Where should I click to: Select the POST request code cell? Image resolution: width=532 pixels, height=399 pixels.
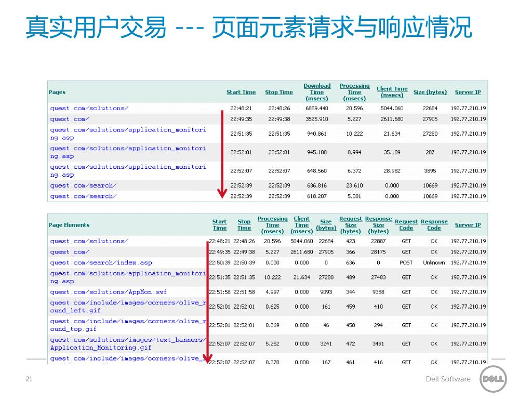click(406, 262)
